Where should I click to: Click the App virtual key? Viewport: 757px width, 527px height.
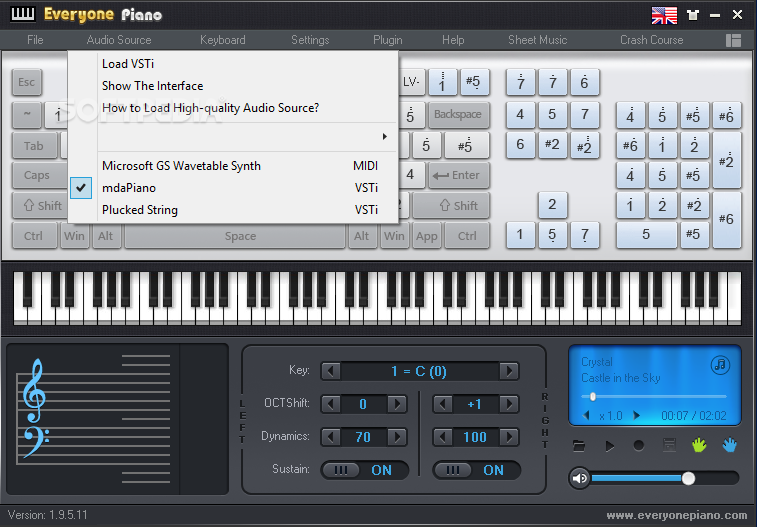tap(427, 236)
